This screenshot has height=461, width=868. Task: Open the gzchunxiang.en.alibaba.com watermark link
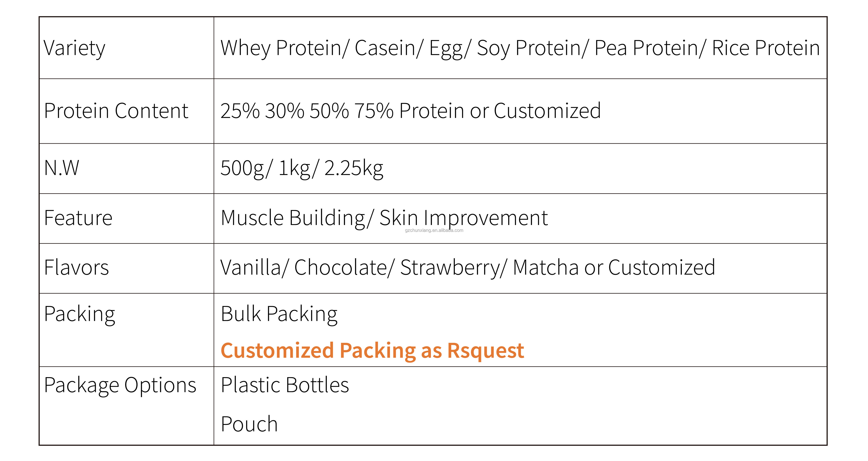tap(434, 230)
